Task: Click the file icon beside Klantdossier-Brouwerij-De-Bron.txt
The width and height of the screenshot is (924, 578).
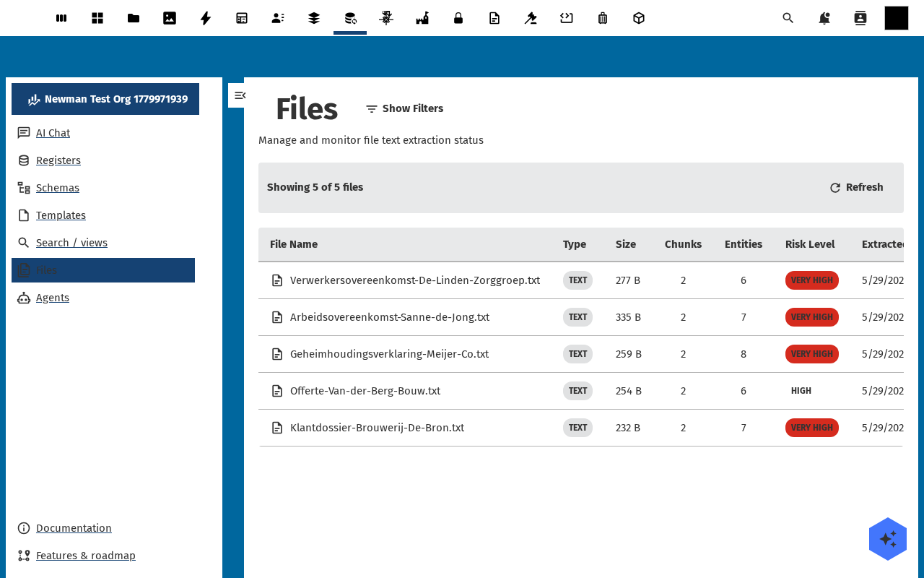Action: point(277,428)
